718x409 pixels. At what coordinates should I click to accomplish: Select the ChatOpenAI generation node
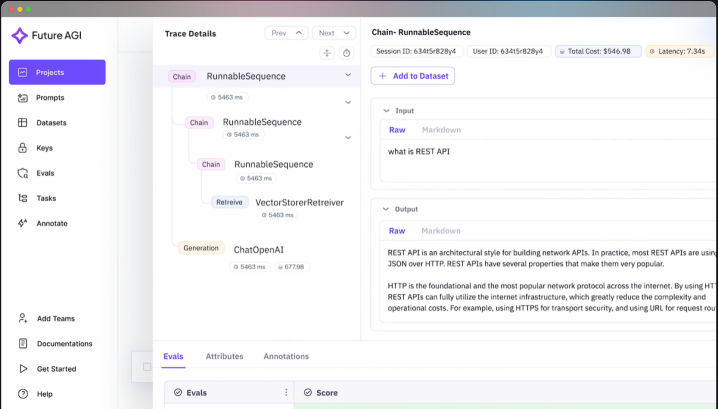click(259, 249)
